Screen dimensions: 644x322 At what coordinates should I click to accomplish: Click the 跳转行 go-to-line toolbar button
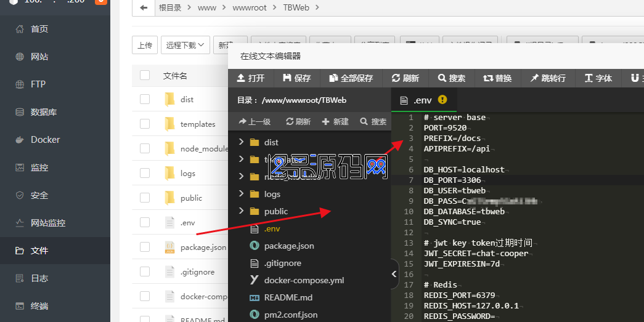[548, 78]
